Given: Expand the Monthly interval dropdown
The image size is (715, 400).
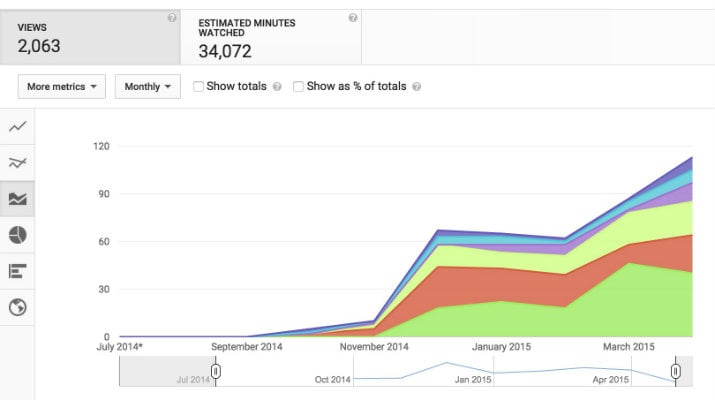Looking at the screenshot, I should pyautogui.click(x=147, y=87).
